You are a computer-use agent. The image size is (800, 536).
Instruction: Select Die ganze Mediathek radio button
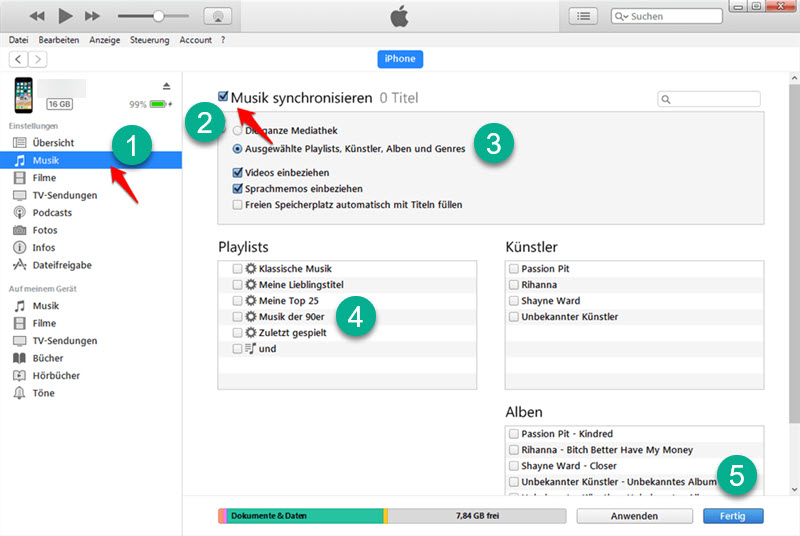(x=237, y=131)
